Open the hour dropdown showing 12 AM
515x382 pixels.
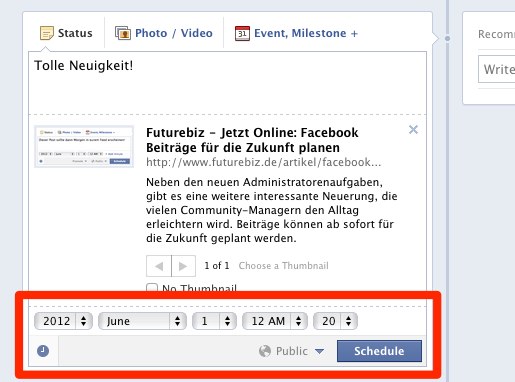(275, 321)
